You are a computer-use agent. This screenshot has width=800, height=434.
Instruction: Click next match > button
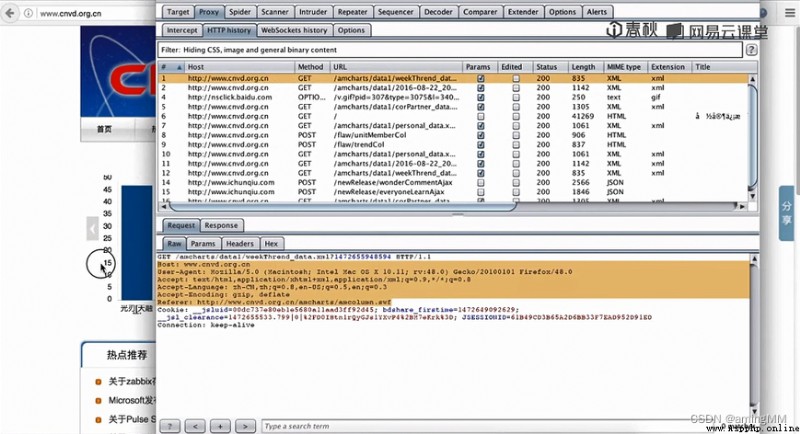click(x=245, y=426)
